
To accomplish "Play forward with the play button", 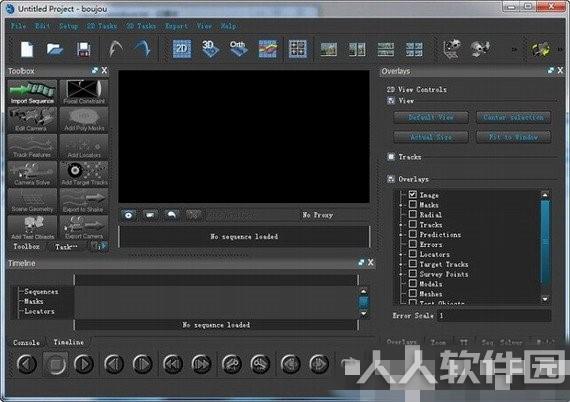I will 84,364.
